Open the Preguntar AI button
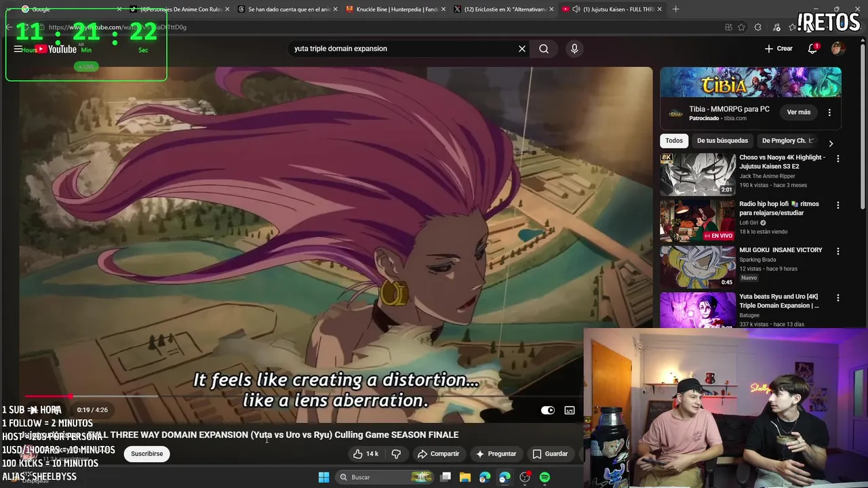 click(496, 454)
